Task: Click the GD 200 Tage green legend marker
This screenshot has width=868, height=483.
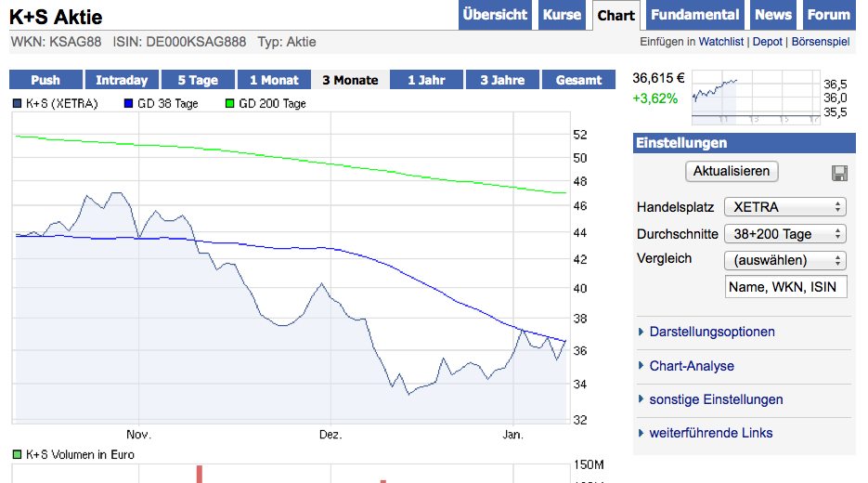Action: point(230,104)
